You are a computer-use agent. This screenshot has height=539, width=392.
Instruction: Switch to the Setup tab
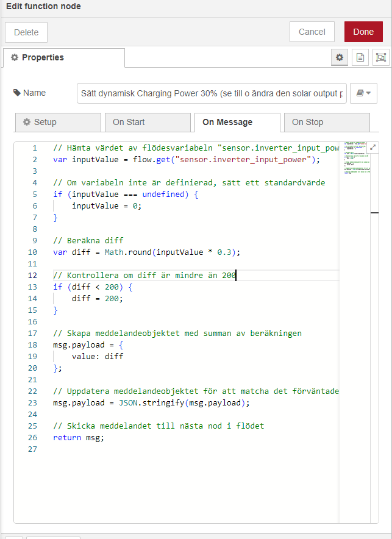coord(58,123)
